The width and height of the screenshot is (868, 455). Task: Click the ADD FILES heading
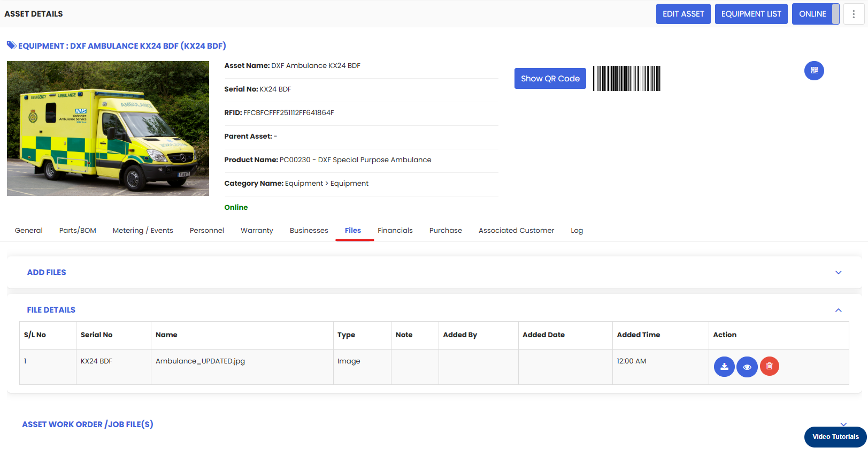[x=47, y=272]
